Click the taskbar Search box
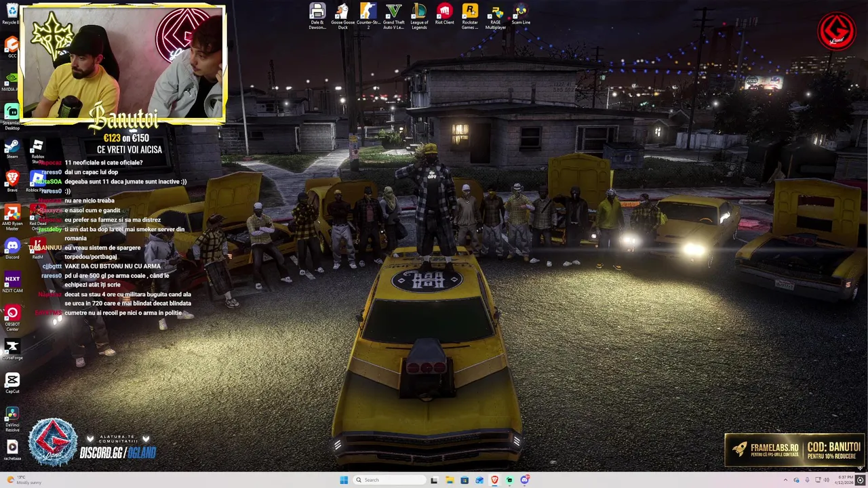This screenshot has height=488, width=868. click(389, 480)
